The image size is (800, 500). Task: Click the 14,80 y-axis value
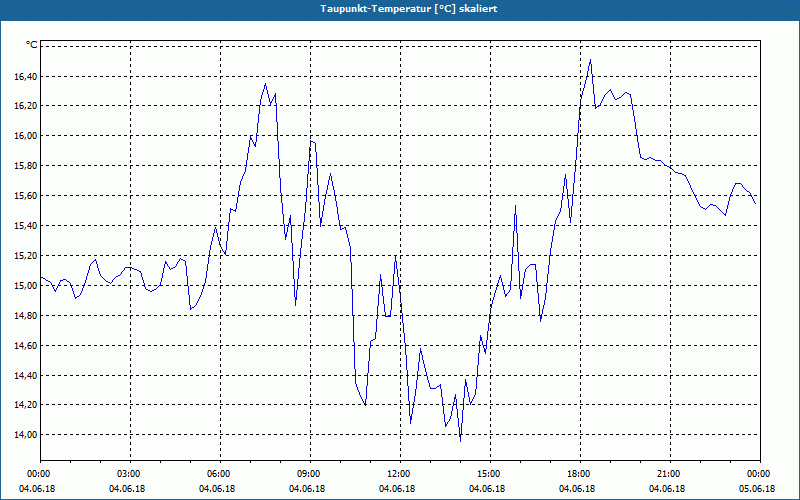(24, 316)
